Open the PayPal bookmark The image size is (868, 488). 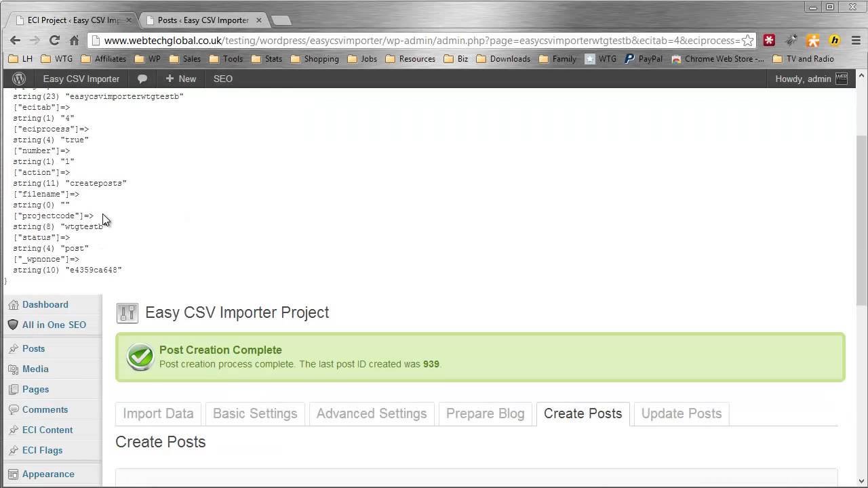tap(643, 59)
